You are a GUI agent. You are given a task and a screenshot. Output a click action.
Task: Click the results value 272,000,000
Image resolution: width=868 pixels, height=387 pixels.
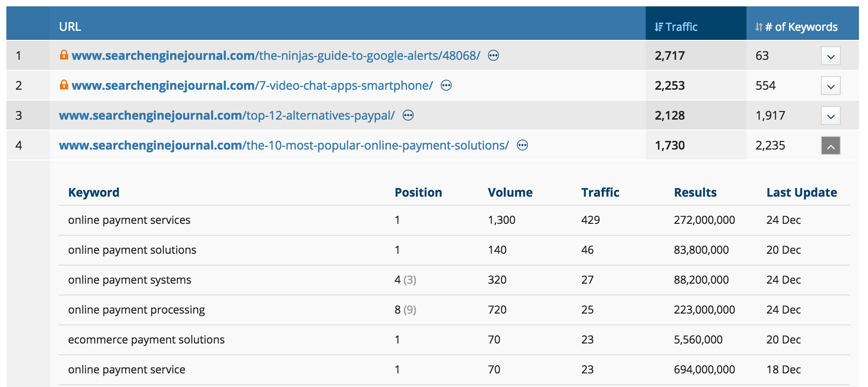[x=704, y=220]
